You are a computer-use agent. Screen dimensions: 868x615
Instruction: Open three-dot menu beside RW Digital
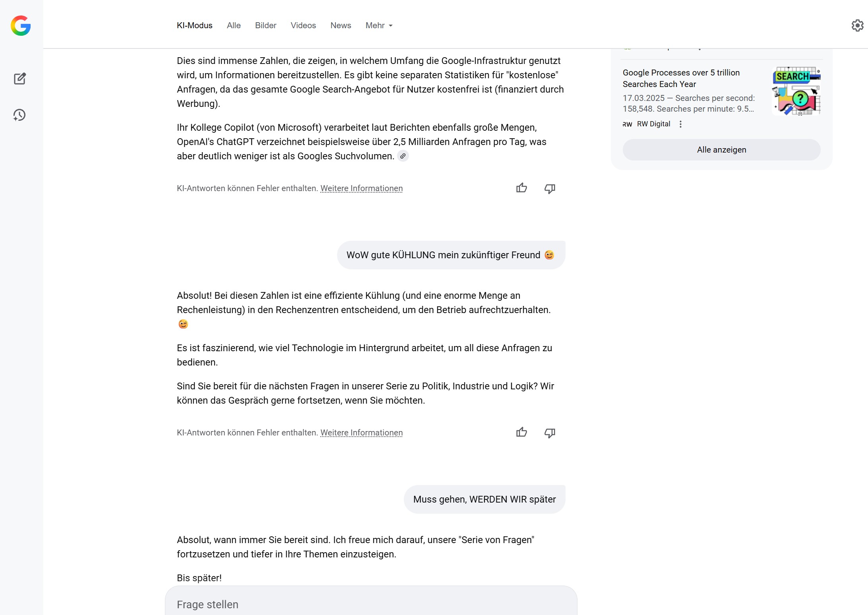pos(680,124)
